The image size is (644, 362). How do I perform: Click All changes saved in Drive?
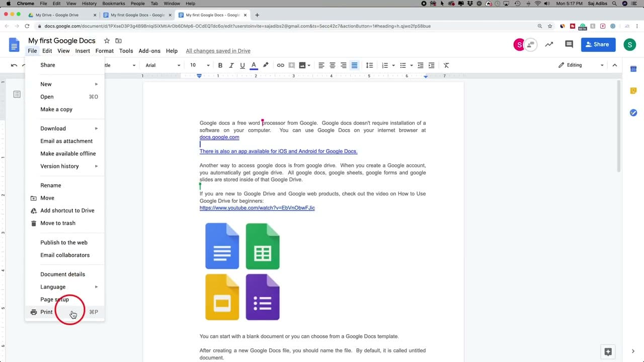[218, 51]
